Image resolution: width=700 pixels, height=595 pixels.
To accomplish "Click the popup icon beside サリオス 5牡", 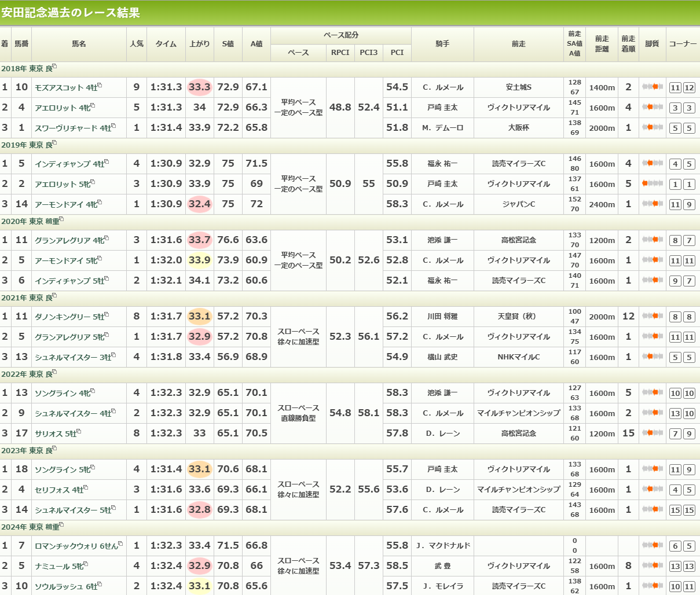I will tap(79, 431).
